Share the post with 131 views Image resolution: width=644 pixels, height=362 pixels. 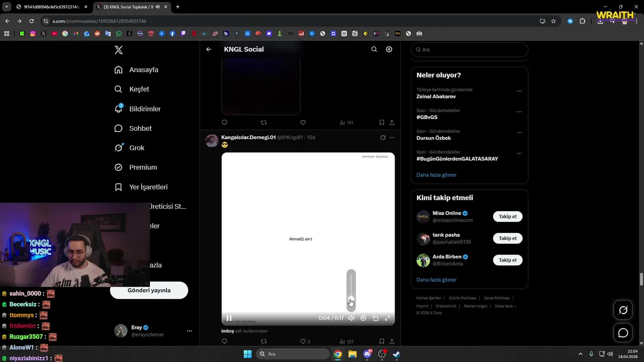392,122
